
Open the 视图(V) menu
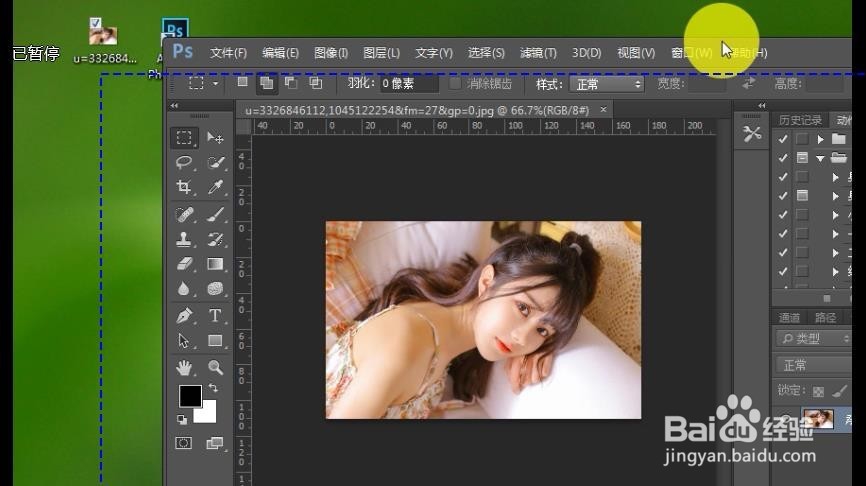636,53
